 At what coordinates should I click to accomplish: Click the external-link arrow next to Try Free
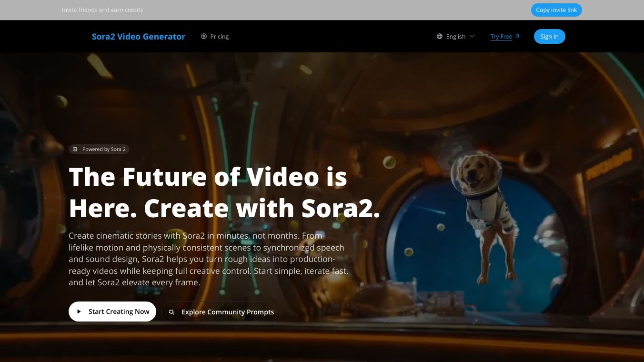517,36
